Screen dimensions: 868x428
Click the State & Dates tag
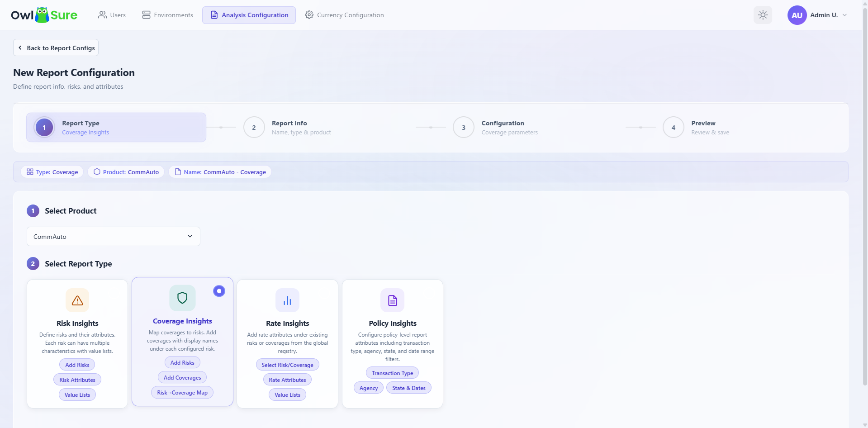[x=409, y=388]
